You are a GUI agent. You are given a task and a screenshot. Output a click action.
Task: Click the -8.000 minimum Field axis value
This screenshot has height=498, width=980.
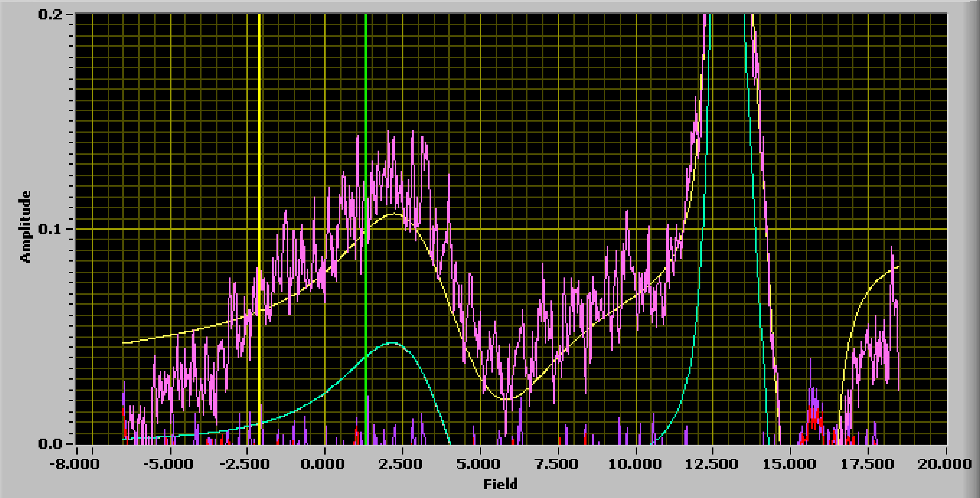[75, 464]
